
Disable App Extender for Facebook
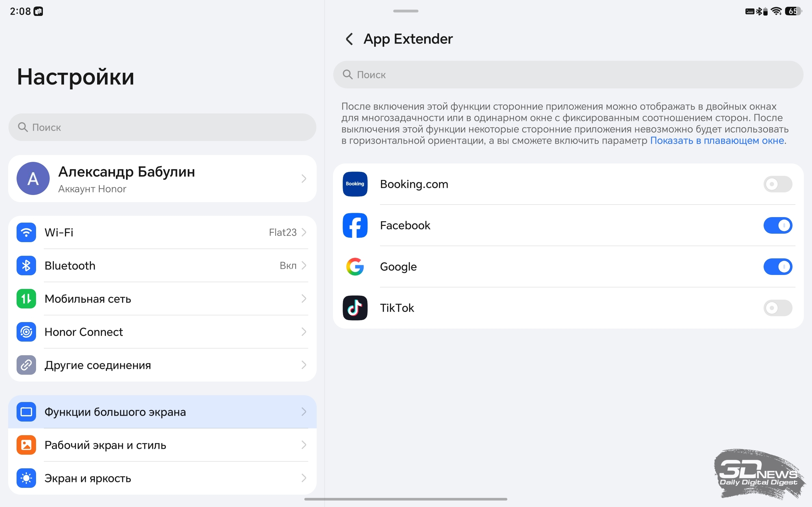tap(778, 225)
